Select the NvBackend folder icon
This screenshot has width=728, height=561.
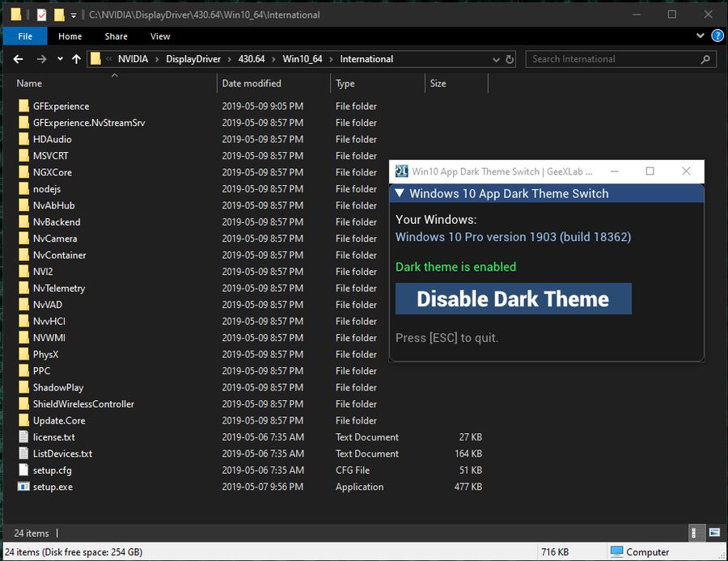pos(23,222)
